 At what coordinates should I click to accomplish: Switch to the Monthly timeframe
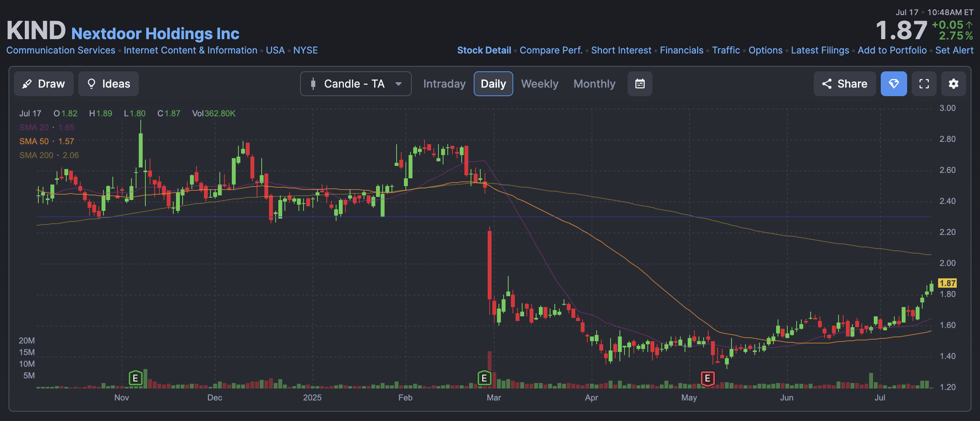[594, 84]
